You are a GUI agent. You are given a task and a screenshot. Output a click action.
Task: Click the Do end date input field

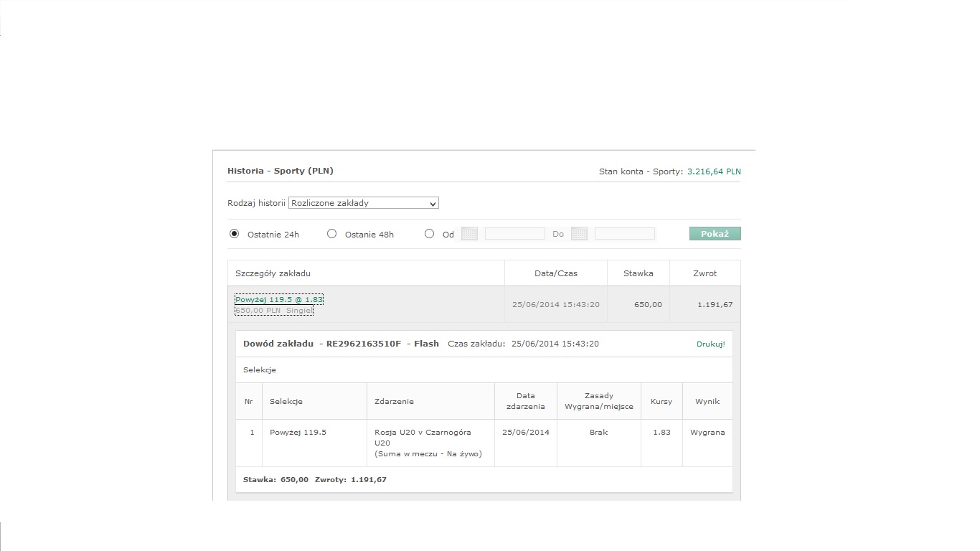625,234
